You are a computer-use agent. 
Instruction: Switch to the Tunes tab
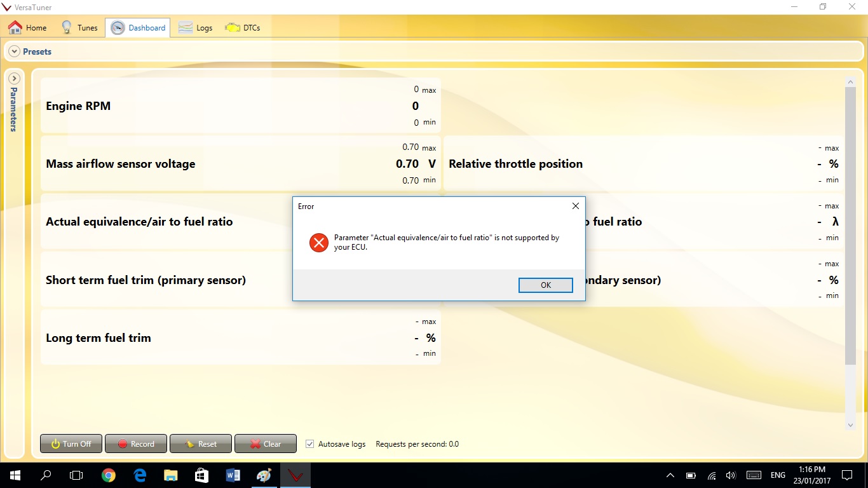tap(79, 28)
